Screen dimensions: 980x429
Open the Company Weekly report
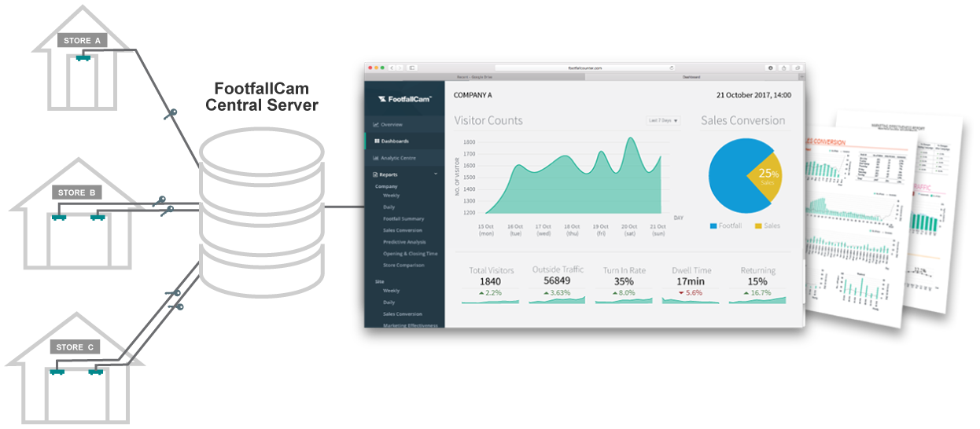391,195
